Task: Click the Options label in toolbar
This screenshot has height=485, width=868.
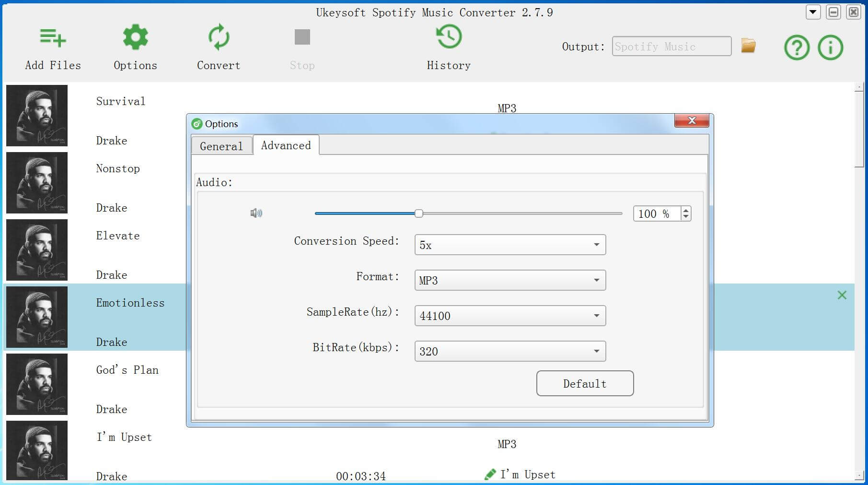Action: point(136,65)
